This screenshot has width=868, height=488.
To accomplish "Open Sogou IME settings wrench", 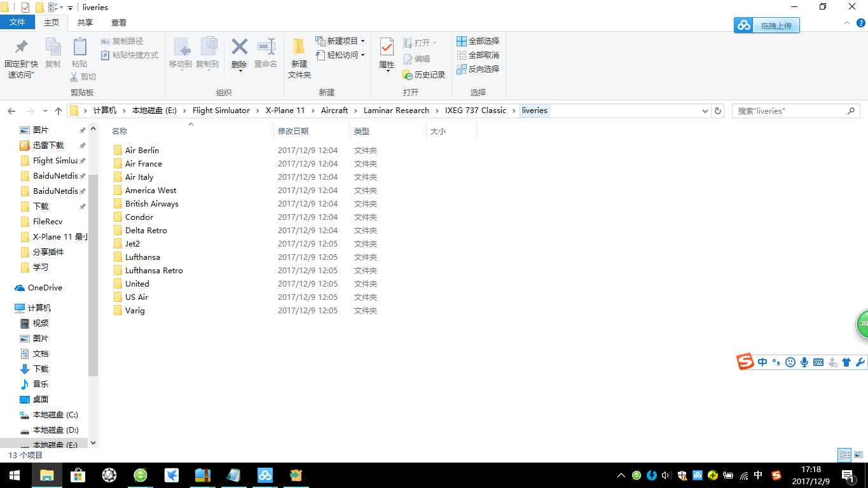I will tap(860, 362).
